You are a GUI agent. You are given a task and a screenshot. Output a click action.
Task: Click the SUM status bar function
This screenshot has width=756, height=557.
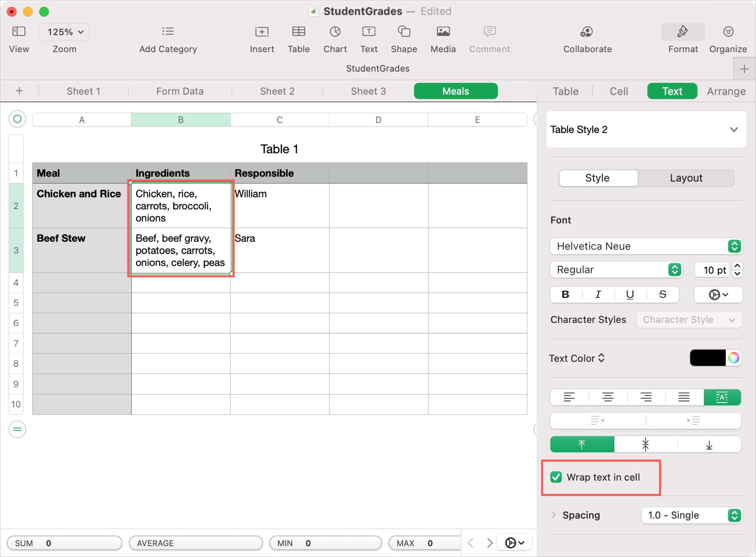click(x=64, y=543)
